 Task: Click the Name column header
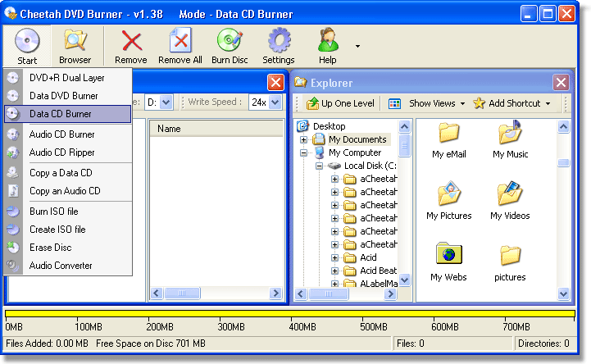pos(216,129)
